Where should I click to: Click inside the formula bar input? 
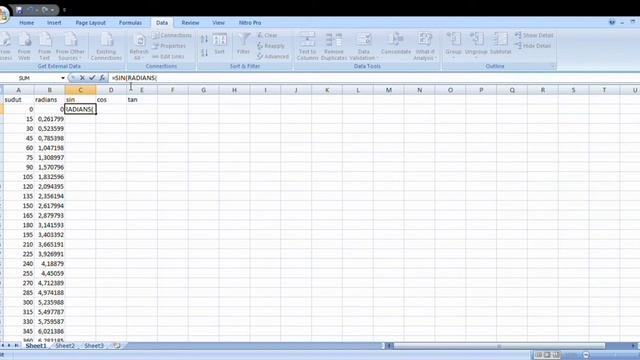[373, 78]
